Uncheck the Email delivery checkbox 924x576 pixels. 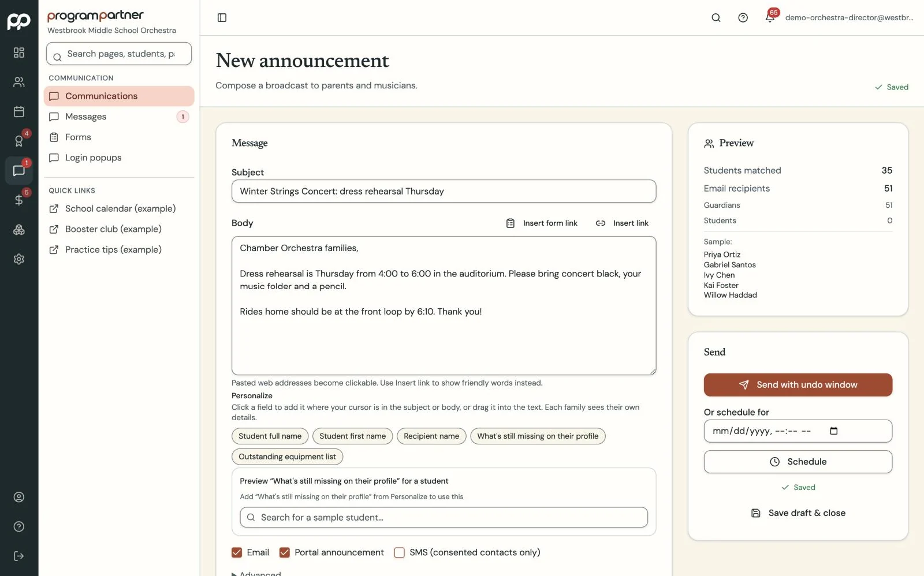[237, 552]
